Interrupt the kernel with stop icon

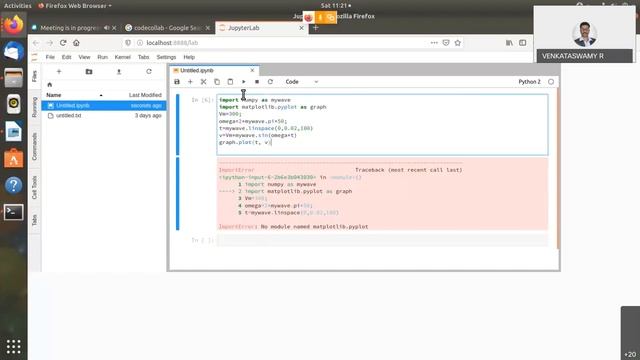[257, 82]
